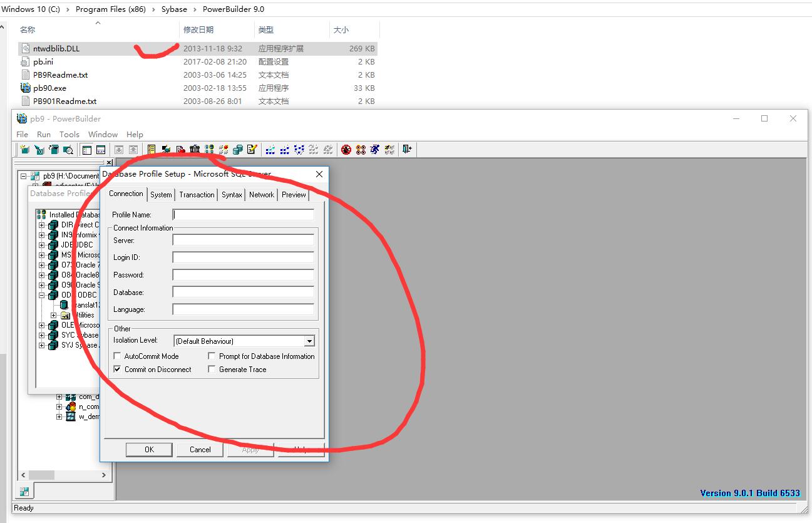Click the Full Build Workspace icon
The image size is (812, 523).
coord(285,150)
